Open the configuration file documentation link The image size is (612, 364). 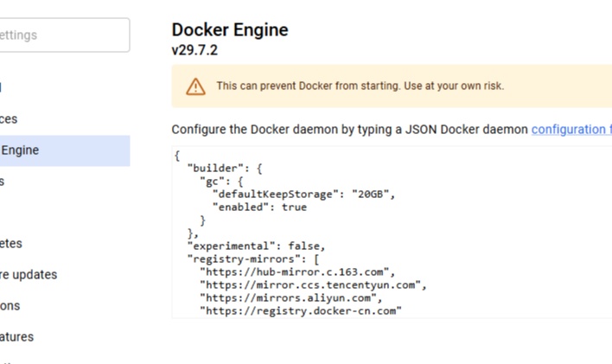coord(571,130)
